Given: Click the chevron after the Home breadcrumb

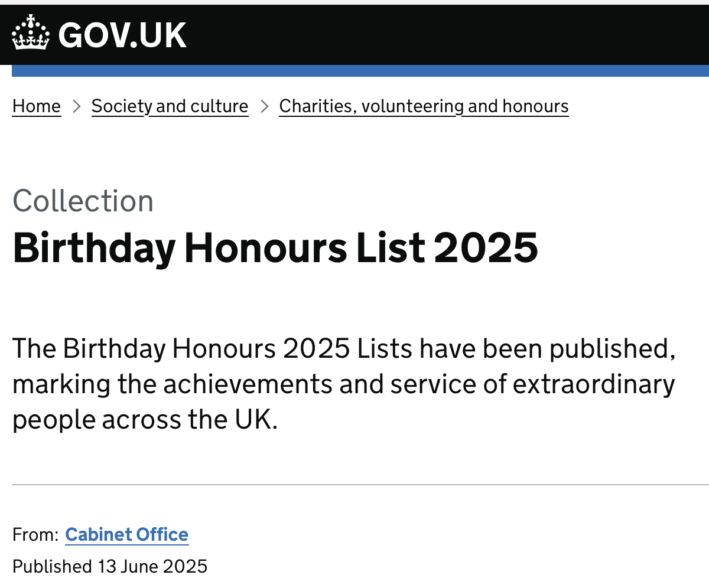Looking at the screenshot, I should point(76,106).
